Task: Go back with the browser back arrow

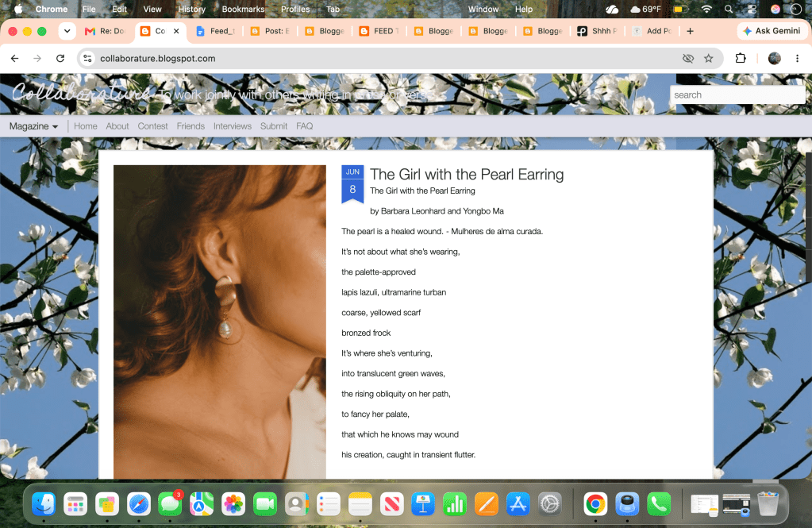Action: [x=14, y=59]
